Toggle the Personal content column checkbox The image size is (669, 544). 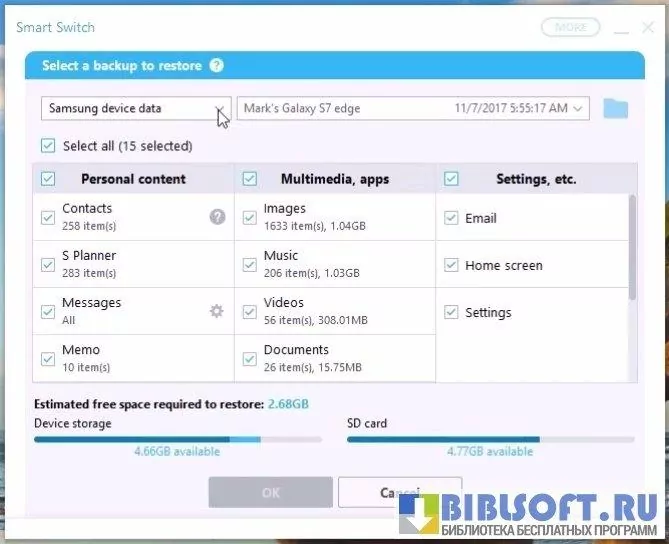coord(48,179)
